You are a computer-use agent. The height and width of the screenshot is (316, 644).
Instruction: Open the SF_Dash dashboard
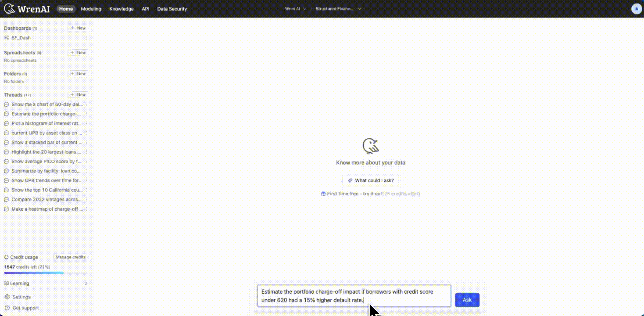(x=21, y=38)
